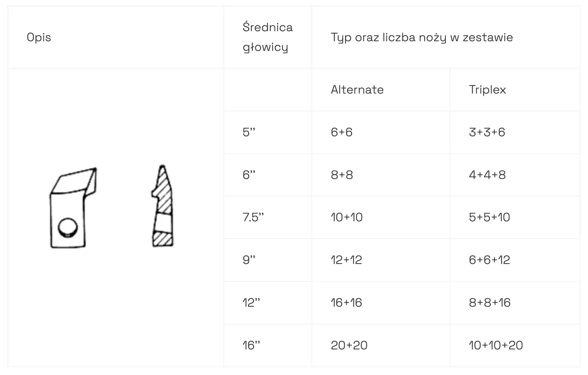Select the "Triplex" subheader cell
Image resolution: width=588 pixels, height=375 pixels.
tap(487, 89)
